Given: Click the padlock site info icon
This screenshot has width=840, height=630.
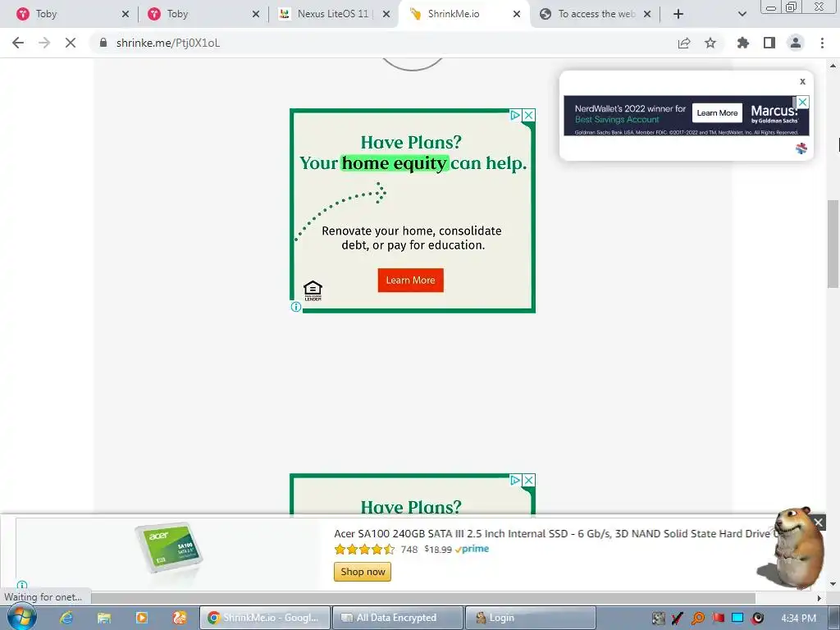Looking at the screenshot, I should tap(103, 43).
